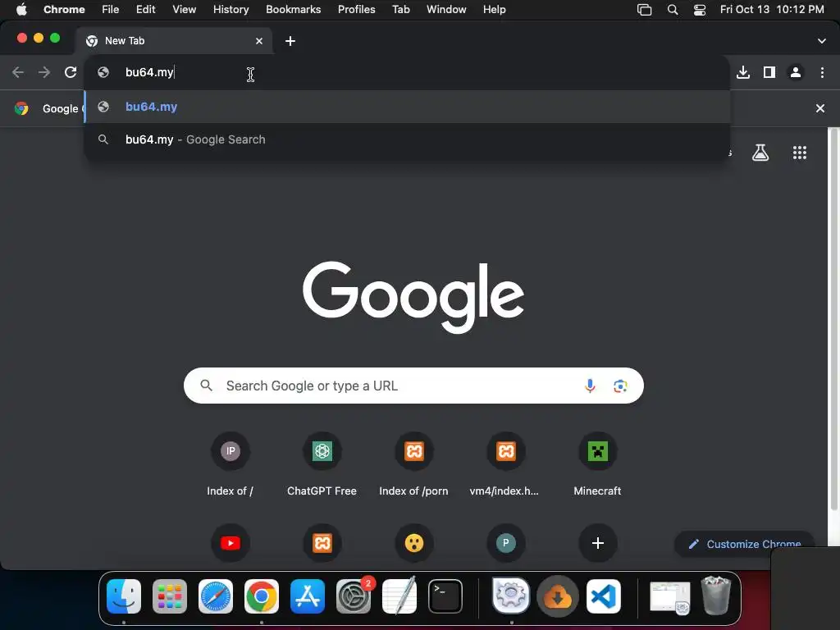Add a new shortcut with plus tile
Screen dimensions: 840x630
[598, 543]
